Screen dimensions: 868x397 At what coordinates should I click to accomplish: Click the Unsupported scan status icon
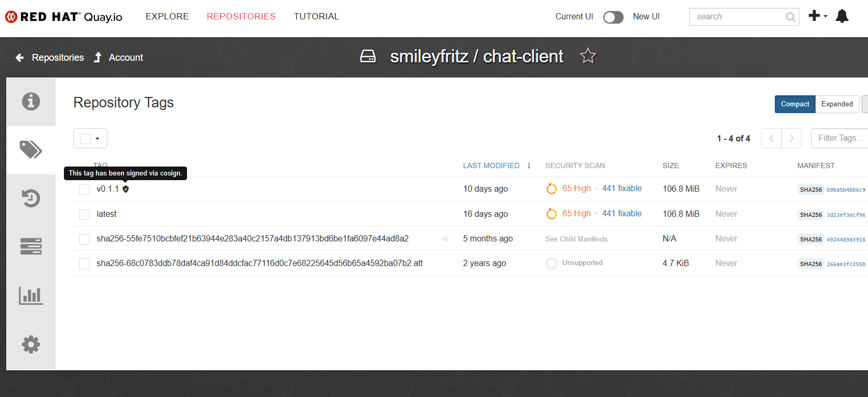(552, 263)
